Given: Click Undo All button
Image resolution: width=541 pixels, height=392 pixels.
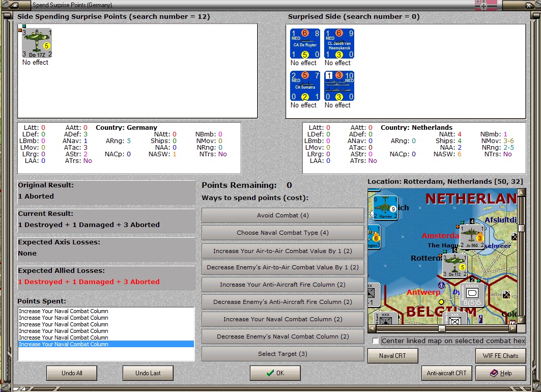Looking at the screenshot, I should point(72,373).
